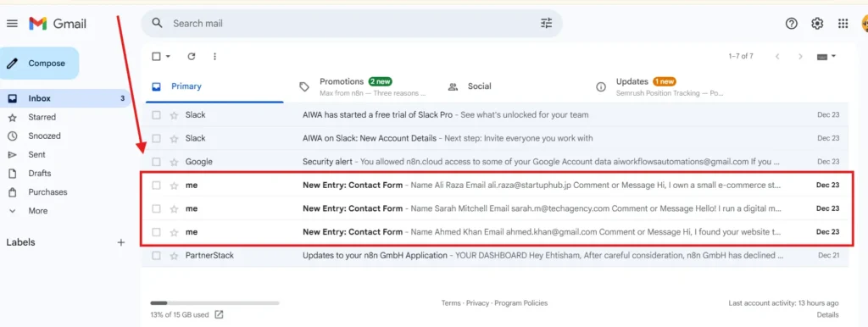Star the Ali Raza contact form email
The height and width of the screenshot is (327, 868).
click(x=174, y=186)
